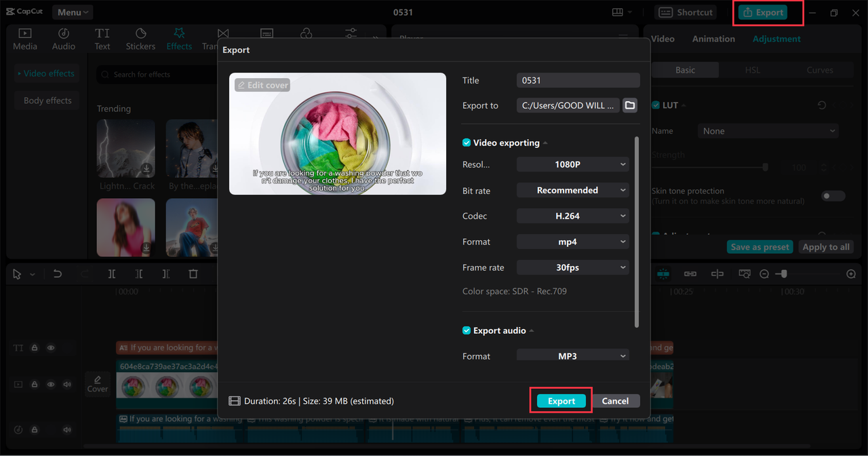Click the trash Delete icon
The image size is (868, 456).
click(x=193, y=273)
